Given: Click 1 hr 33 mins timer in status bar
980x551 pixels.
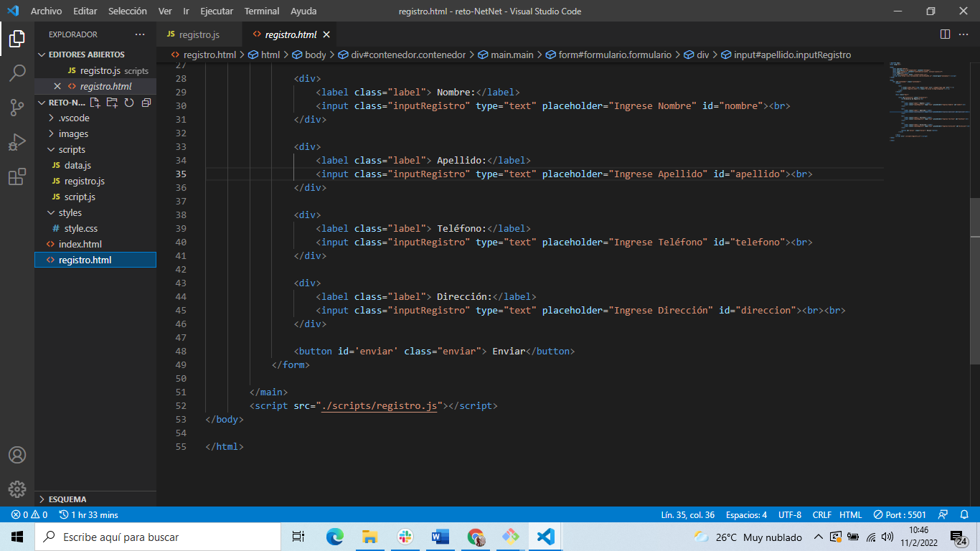Looking at the screenshot, I should pos(89,514).
